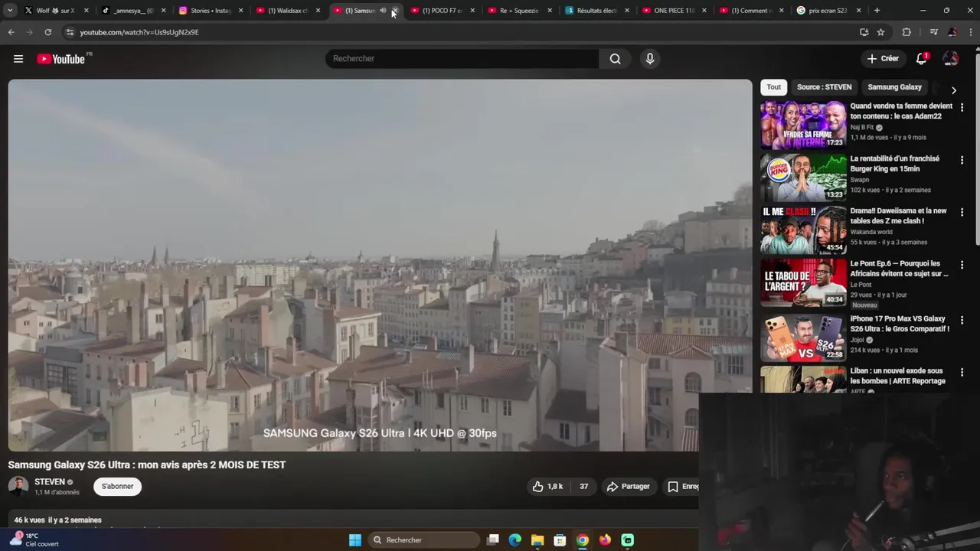Open a new browser tab
Screen dimensions: 980x551
point(877,11)
